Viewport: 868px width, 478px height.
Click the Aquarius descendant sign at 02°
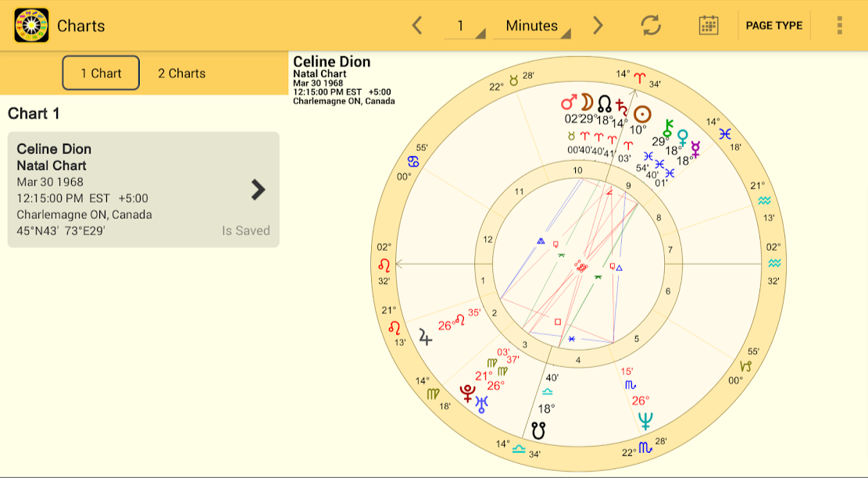(774, 263)
